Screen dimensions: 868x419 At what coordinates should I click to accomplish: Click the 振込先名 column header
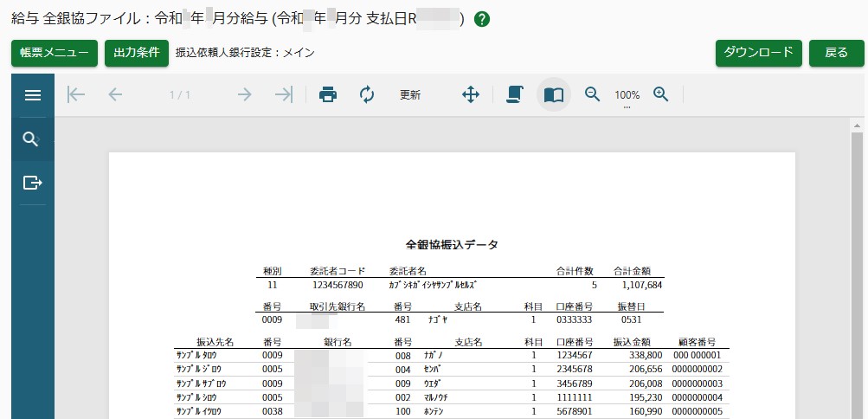(215, 342)
